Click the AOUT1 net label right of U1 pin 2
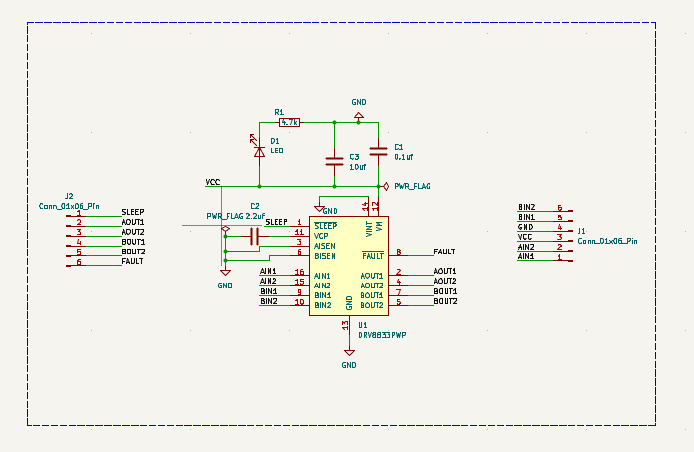 pos(445,271)
